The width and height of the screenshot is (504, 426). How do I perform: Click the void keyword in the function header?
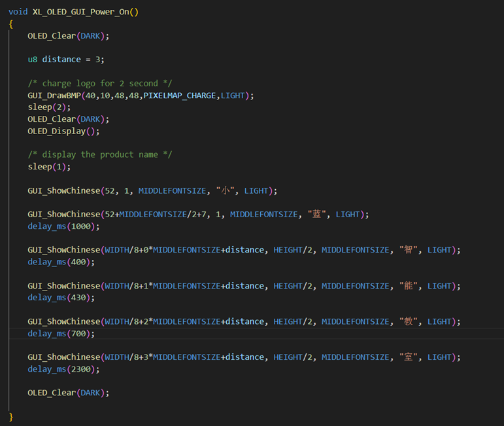click(18, 12)
